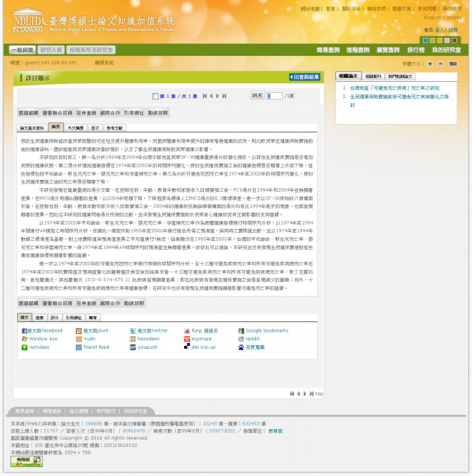472x476 pixels.
Task: Click the upper 延伸查詢 button
Action: pyautogui.click(x=86, y=113)
